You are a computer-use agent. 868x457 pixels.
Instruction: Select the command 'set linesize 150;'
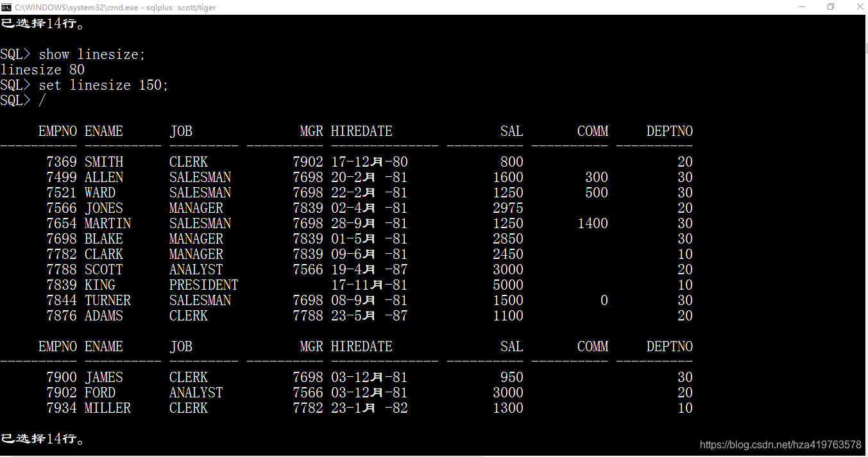pos(103,85)
